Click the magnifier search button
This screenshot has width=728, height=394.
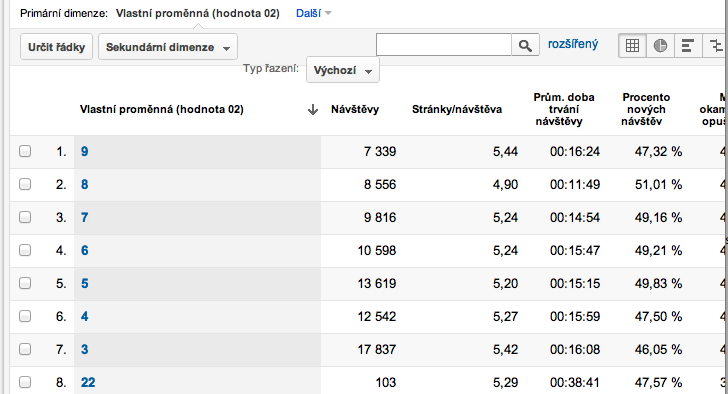click(x=525, y=45)
